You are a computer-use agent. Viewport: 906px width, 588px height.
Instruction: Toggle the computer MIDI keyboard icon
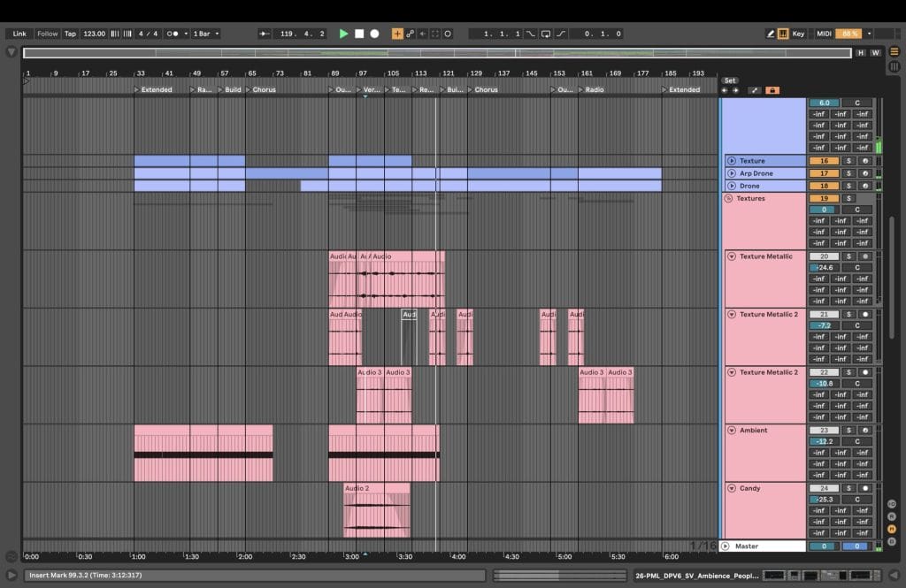pos(783,34)
